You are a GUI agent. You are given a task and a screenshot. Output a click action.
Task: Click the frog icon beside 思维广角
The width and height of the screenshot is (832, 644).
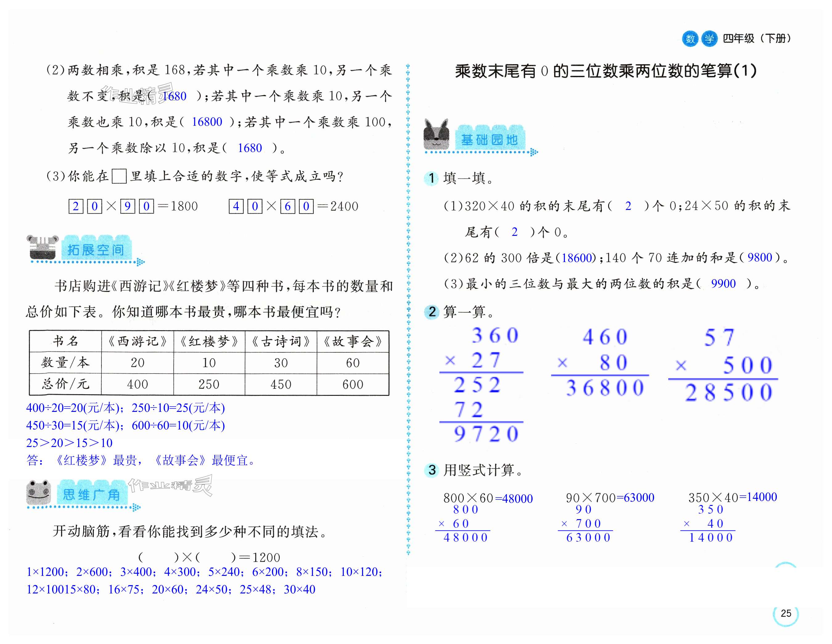coord(39,492)
